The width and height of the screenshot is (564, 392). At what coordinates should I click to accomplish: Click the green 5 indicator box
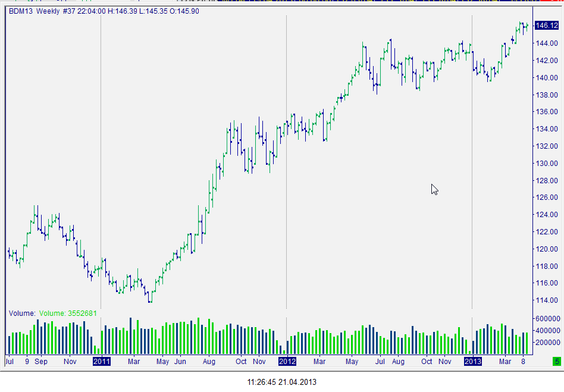[557, 362]
